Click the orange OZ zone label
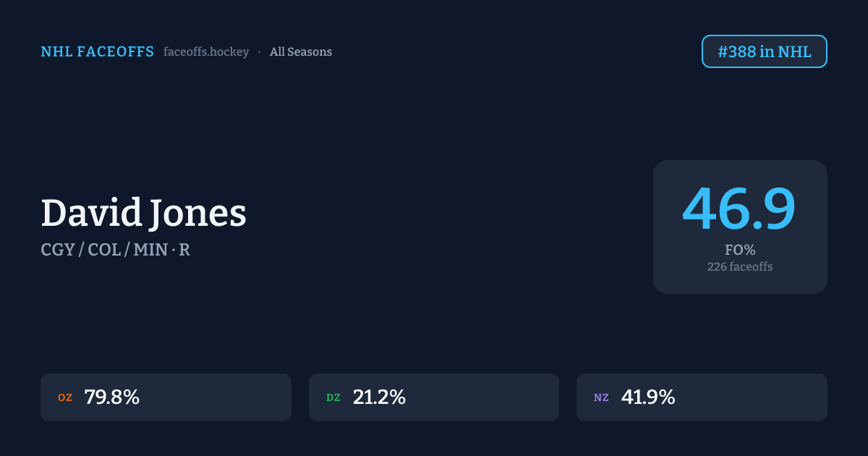This screenshot has height=456, width=868. click(x=65, y=397)
